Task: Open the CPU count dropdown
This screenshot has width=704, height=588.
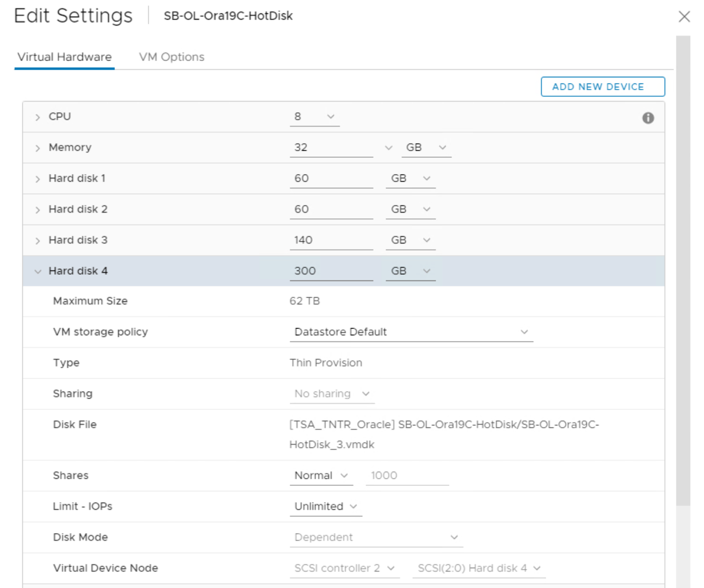Action: click(315, 117)
